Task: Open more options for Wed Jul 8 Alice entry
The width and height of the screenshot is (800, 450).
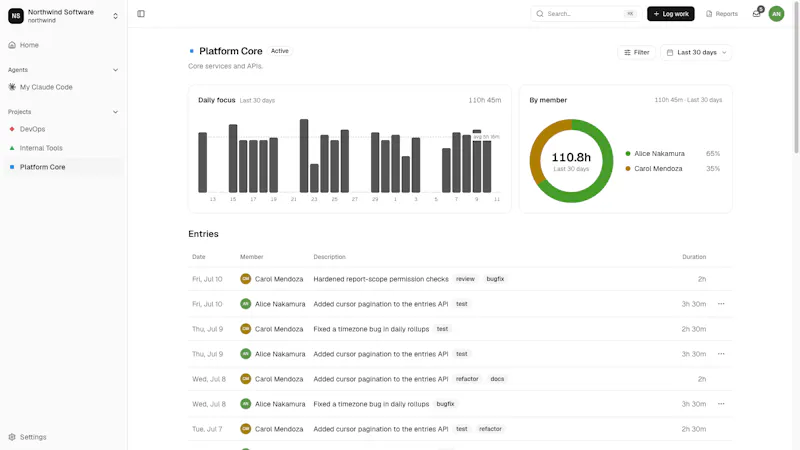Action: click(721, 404)
